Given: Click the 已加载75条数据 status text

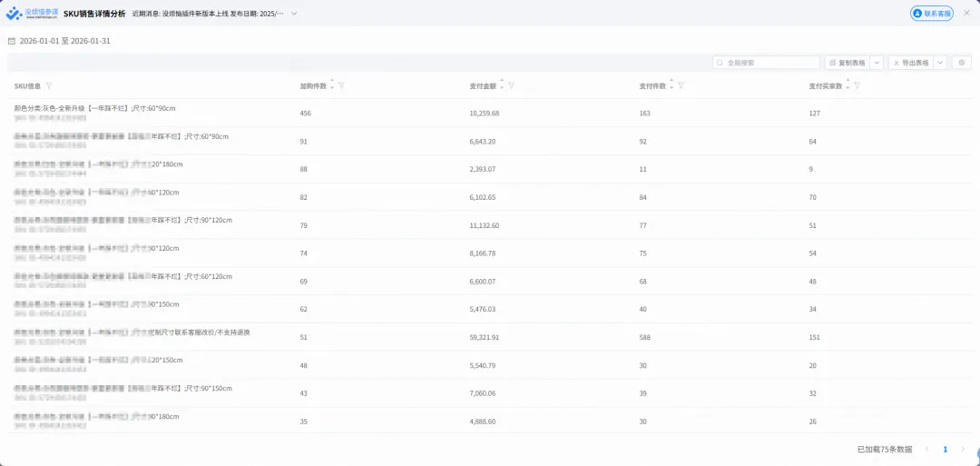Looking at the screenshot, I should pos(885,449).
